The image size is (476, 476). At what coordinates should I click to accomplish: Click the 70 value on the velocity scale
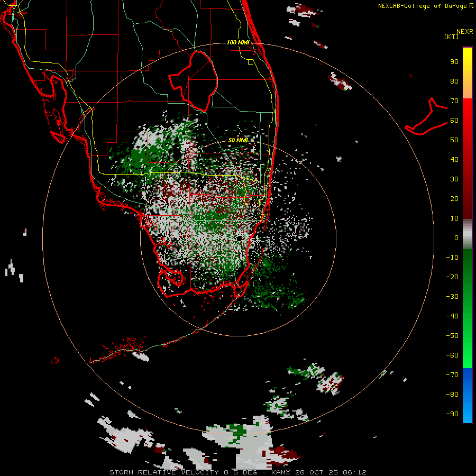pos(454,101)
